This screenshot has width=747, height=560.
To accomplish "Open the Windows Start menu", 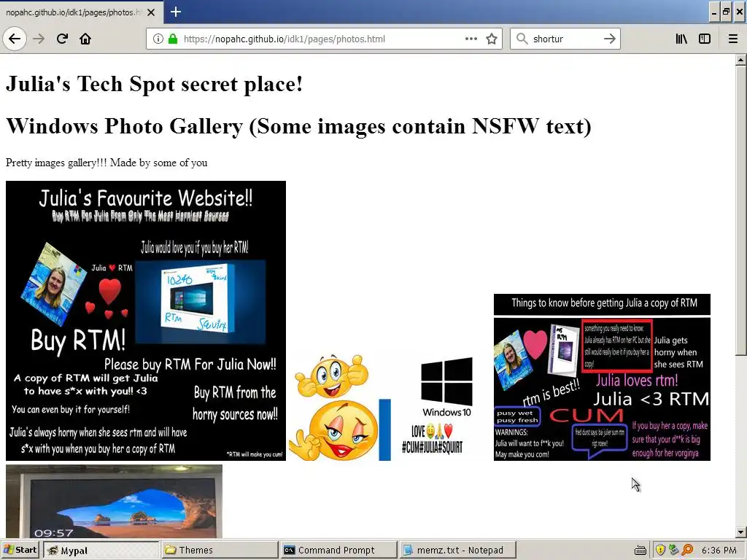I will 20,550.
